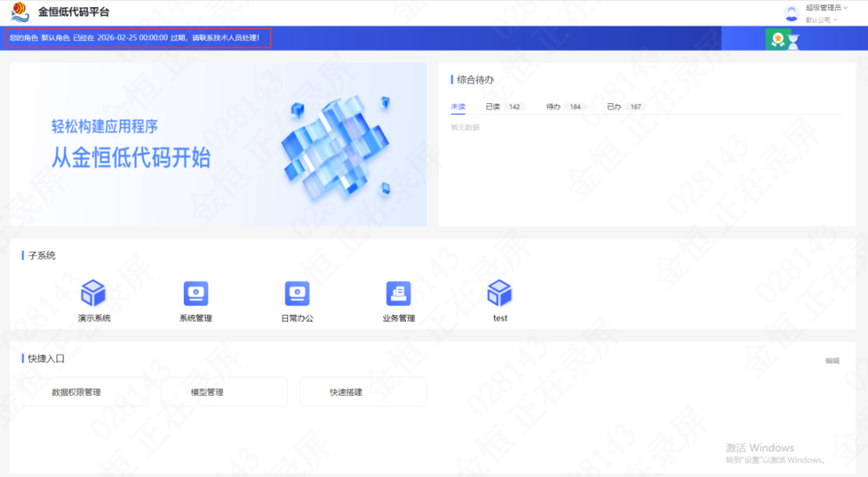Viewport: 868px width, 477px height.
Task: Click the green medal badge icon
Action: [778, 39]
